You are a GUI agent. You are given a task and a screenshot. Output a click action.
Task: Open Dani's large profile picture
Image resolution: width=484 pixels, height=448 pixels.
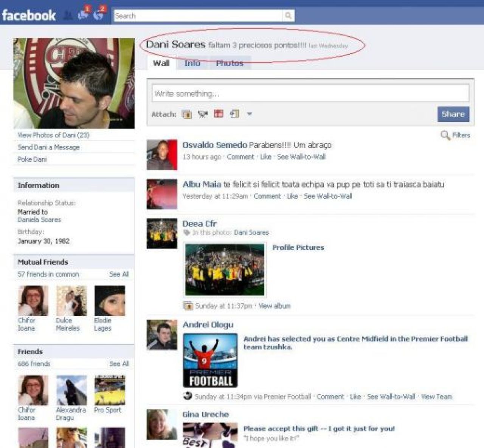point(74,83)
